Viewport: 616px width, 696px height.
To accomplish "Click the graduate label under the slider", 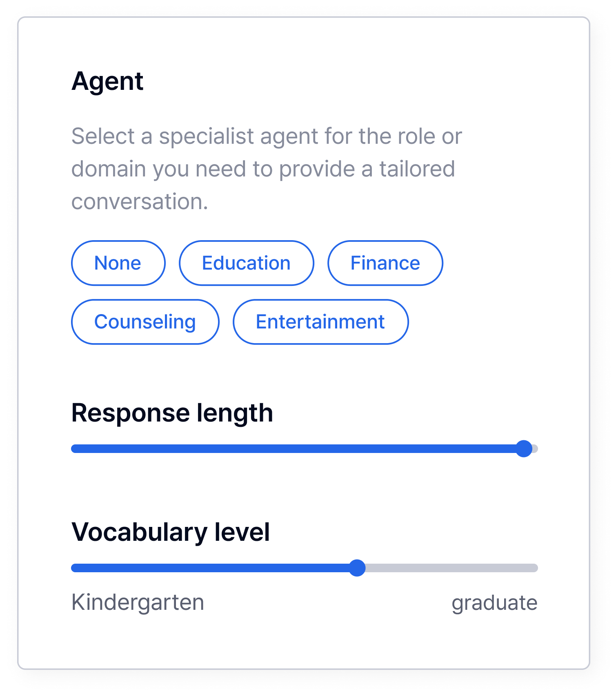I will coord(494,603).
